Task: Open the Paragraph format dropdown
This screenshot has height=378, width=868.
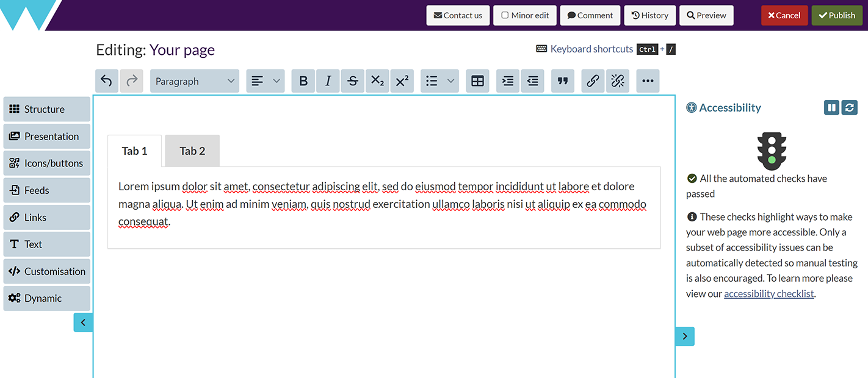Action: [194, 81]
